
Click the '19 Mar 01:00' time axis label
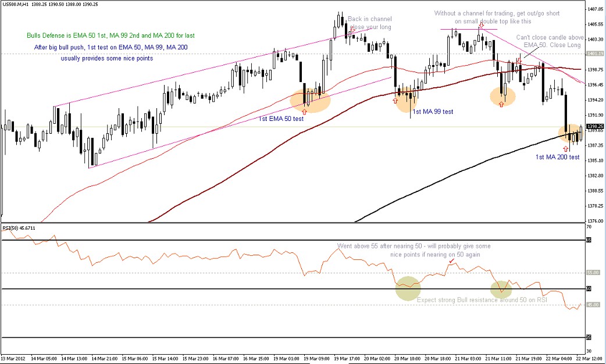pyautogui.click(x=287, y=359)
